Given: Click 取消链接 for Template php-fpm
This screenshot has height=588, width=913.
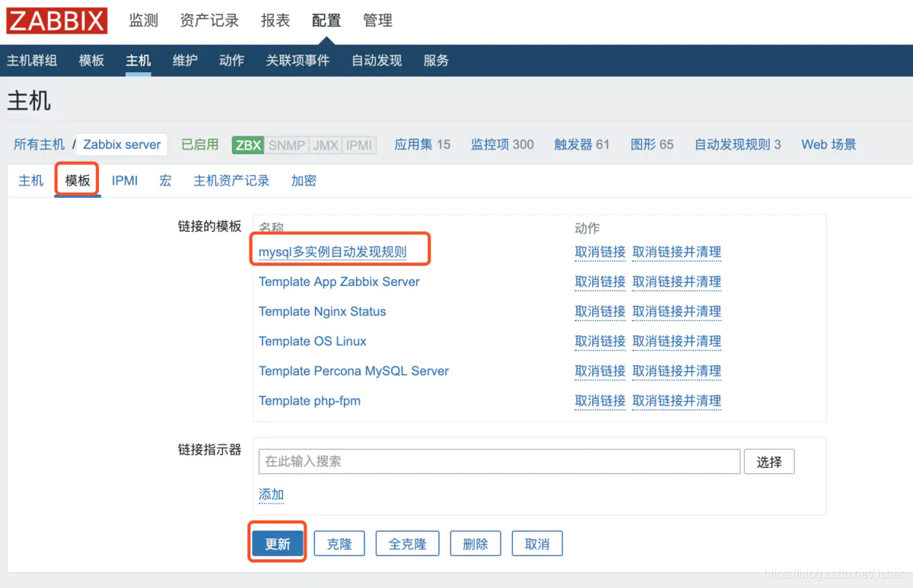Looking at the screenshot, I should coord(600,401).
